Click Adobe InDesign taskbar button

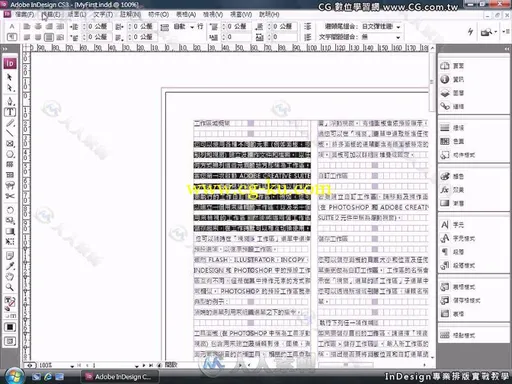pyautogui.click(x=119, y=377)
